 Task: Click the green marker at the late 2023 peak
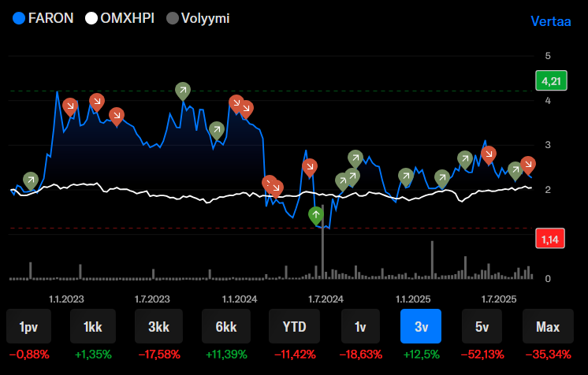coord(182,91)
